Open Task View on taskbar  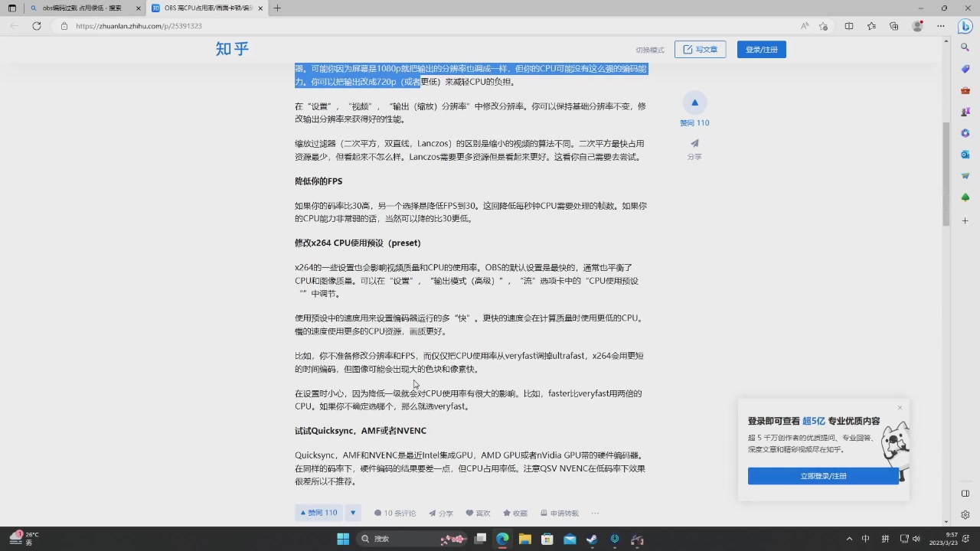(480, 539)
